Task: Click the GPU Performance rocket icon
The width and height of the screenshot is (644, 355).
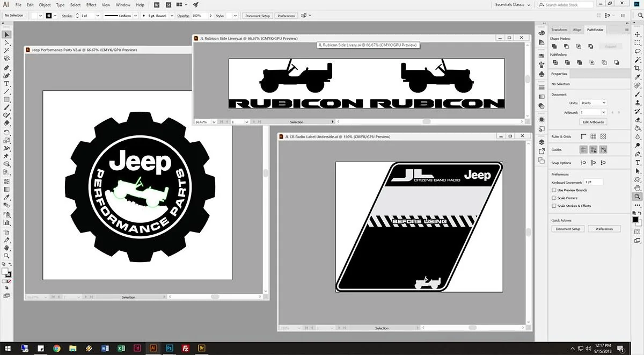Action: (196, 5)
